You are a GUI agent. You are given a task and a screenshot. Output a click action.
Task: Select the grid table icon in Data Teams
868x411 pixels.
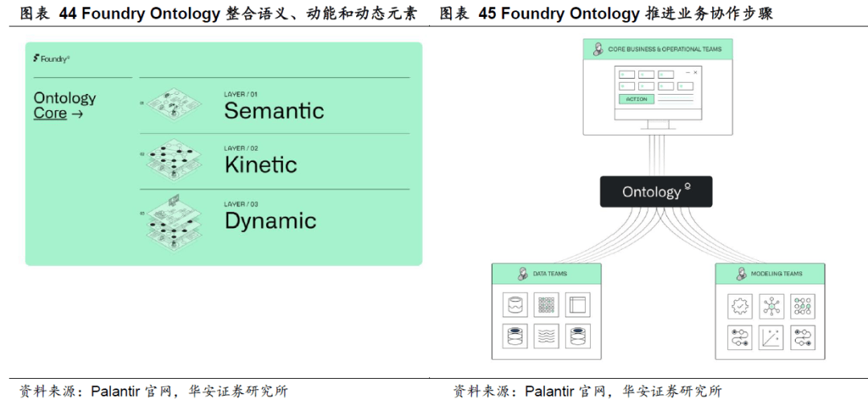(547, 305)
